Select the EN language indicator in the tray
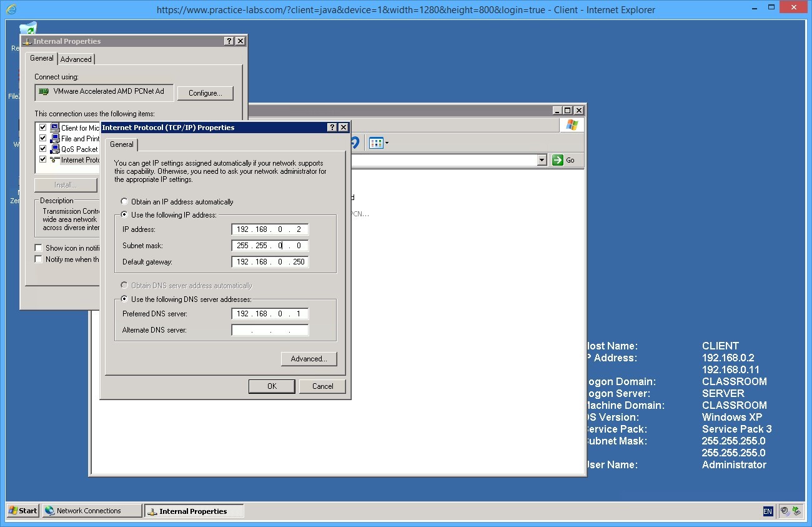 [x=767, y=511]
